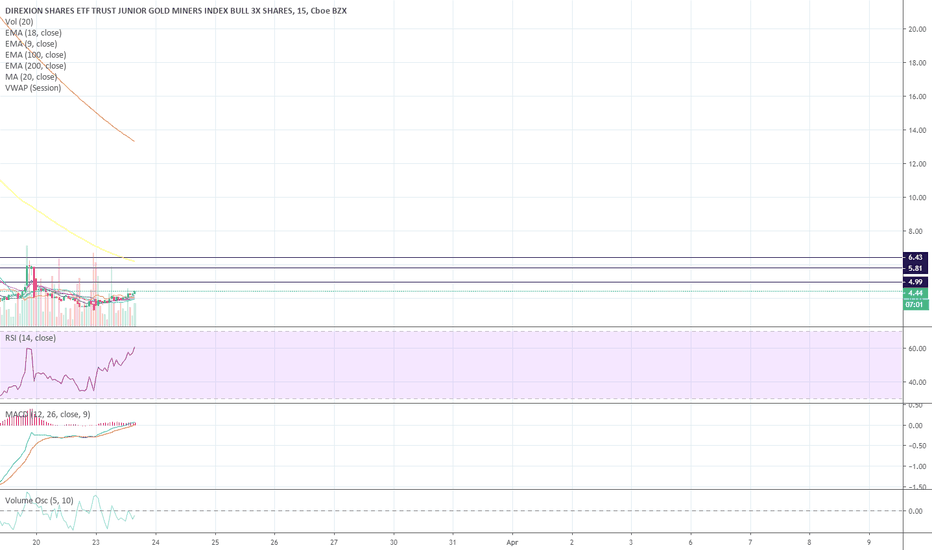
Task: Click the 18.00 price axis value
Action: pos(917,62)
